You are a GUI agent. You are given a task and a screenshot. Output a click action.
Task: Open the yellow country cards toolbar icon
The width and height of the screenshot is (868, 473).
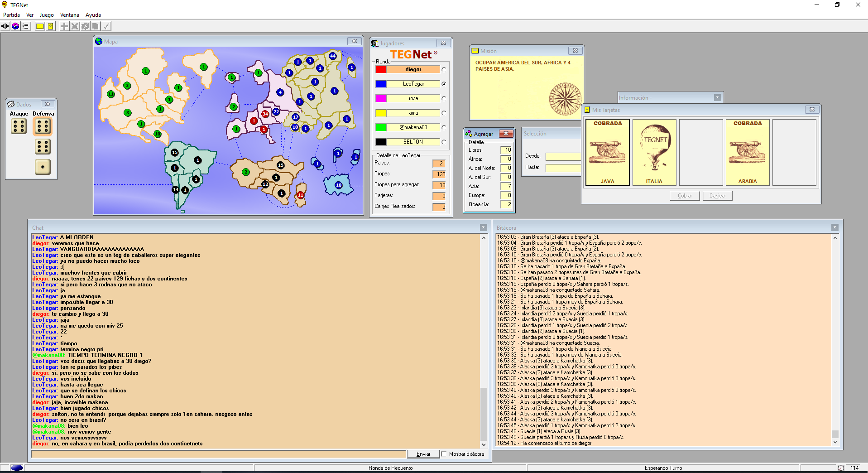(x=51, y=26)
